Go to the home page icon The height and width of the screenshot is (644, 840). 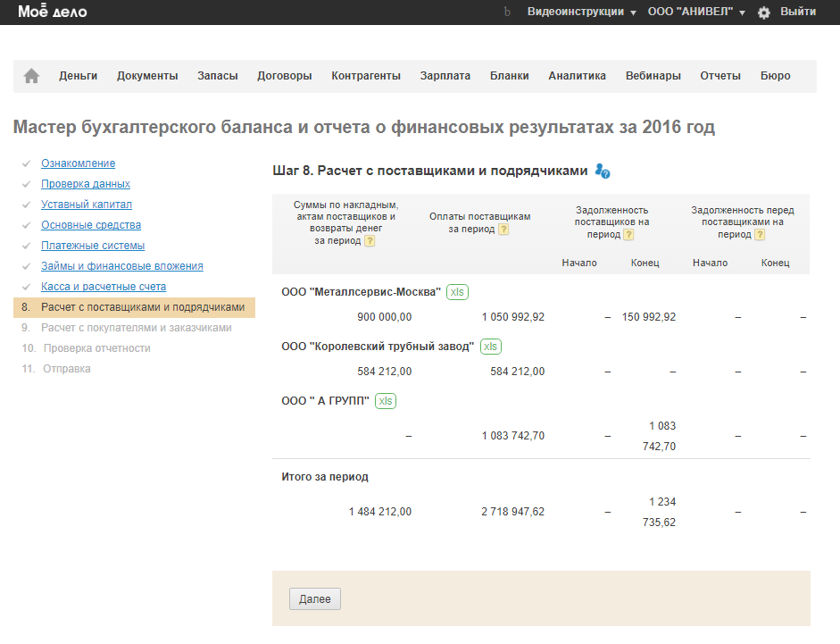click(x=31, y=76)
